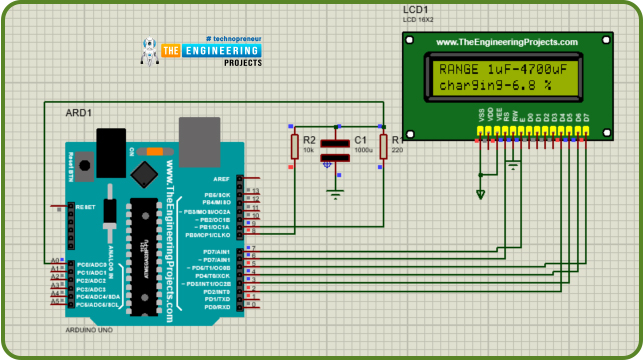Viewport: 643px width, 360px height.
Task: Click the ARD1 component label
Action: point(79,113)
